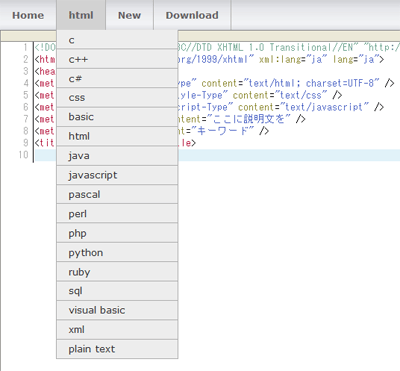This screenshot has height=371, width=400.
Task: Pick java from the language list
Action: 117,156
